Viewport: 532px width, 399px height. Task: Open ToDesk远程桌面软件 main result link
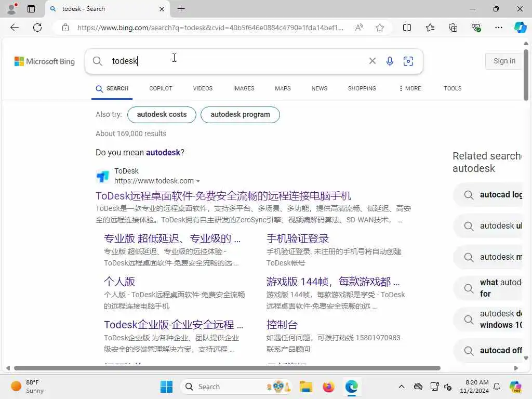[223, 196]
